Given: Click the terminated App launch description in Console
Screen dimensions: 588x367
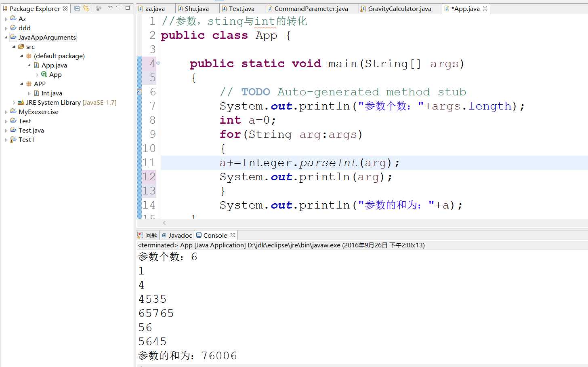Looking at the screenshot, I should (281, 245).
